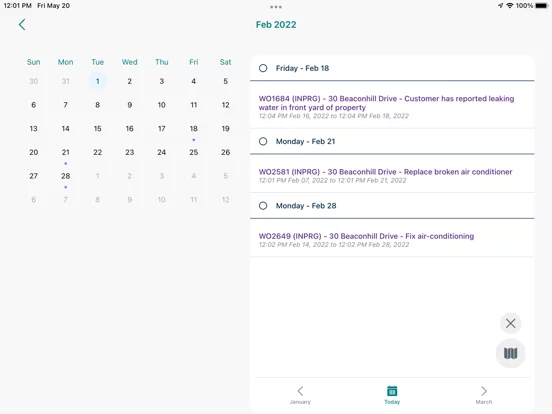Viewport: 552px width, 414px height.
Task: Open the three-dots multitasking menu at top
Action: point(276,7)
